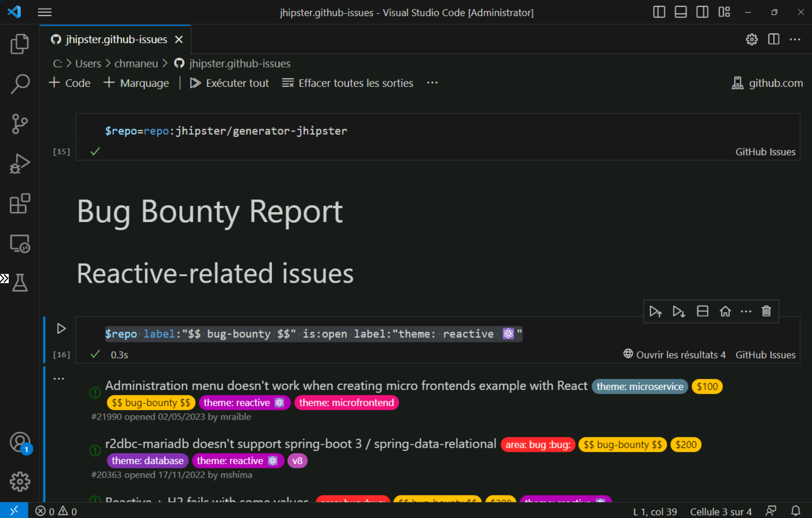Open issue r2dbc-mariadb doesn't support spring-boot 3
812x518 pixels.
point(301,444)
